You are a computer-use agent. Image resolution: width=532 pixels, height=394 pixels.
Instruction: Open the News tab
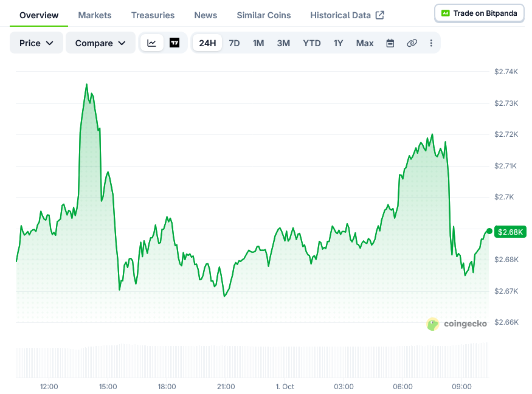(x=206, y=15)
